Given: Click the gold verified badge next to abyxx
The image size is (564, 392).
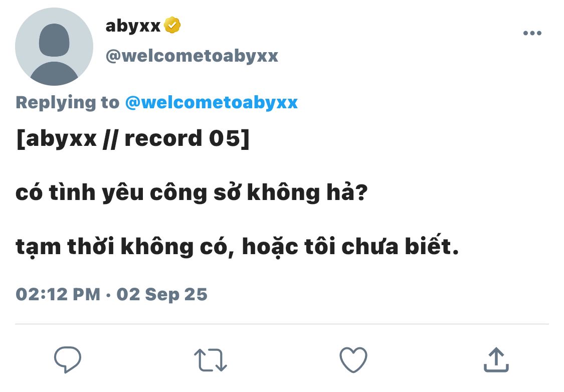Looking at the screenshot, I should 172,25.
